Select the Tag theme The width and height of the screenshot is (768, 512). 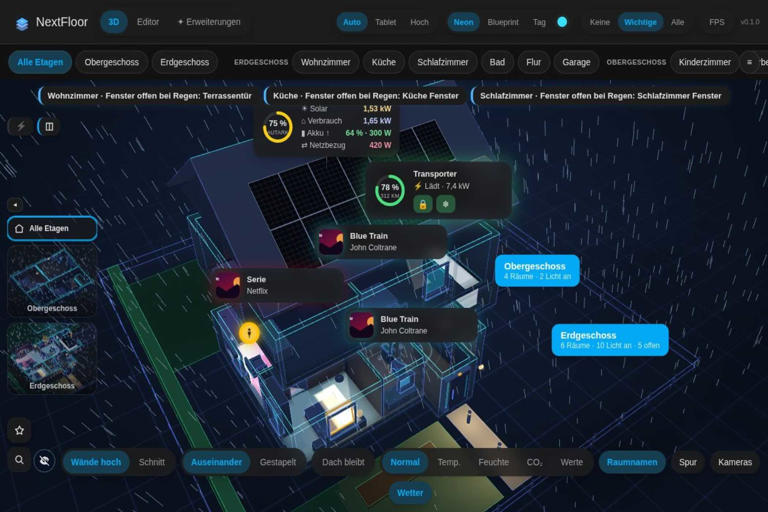tap(539, 22)
